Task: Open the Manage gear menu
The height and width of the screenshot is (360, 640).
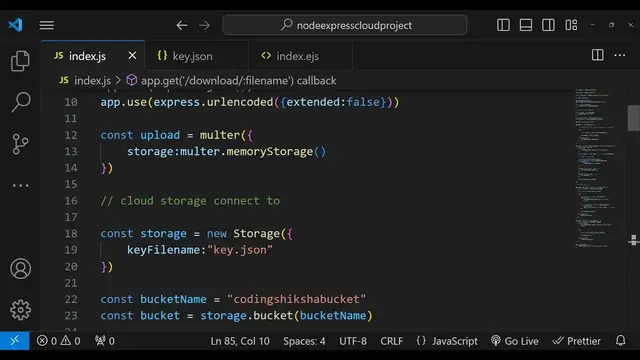Action: point(20,310)
